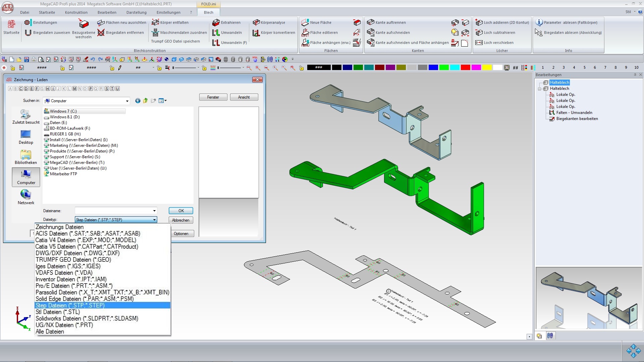
Task: Click the Abbrechen button
Action: 181,220
